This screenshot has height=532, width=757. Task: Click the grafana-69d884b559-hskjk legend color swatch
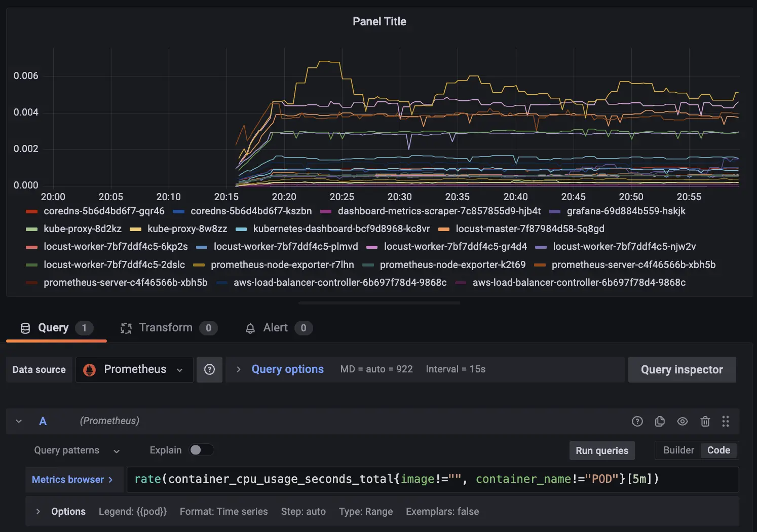[555, 211]
